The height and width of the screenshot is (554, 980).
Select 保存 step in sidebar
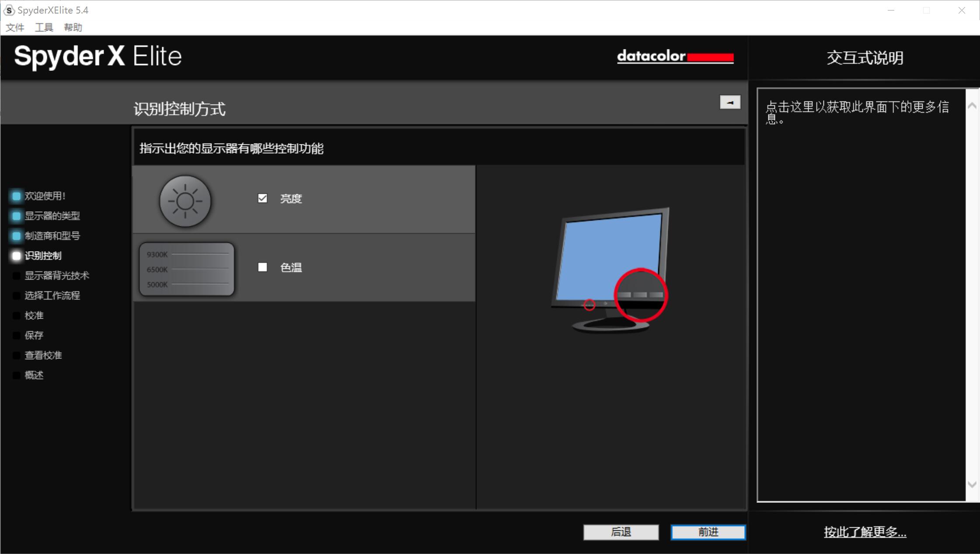click(x=34, y=335)
